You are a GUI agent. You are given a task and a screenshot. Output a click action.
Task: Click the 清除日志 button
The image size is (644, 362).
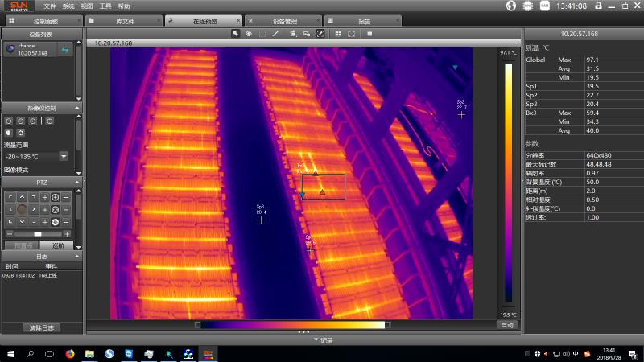pyautogui.click(x=41, y=327)
